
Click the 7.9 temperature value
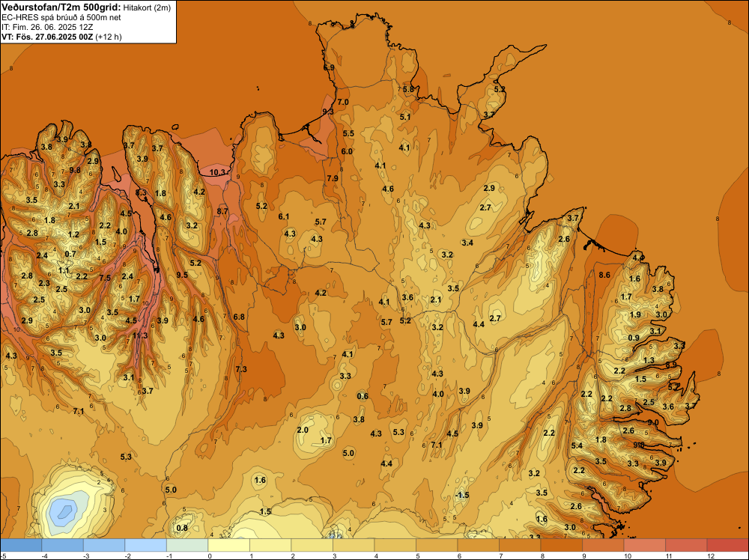333,178
